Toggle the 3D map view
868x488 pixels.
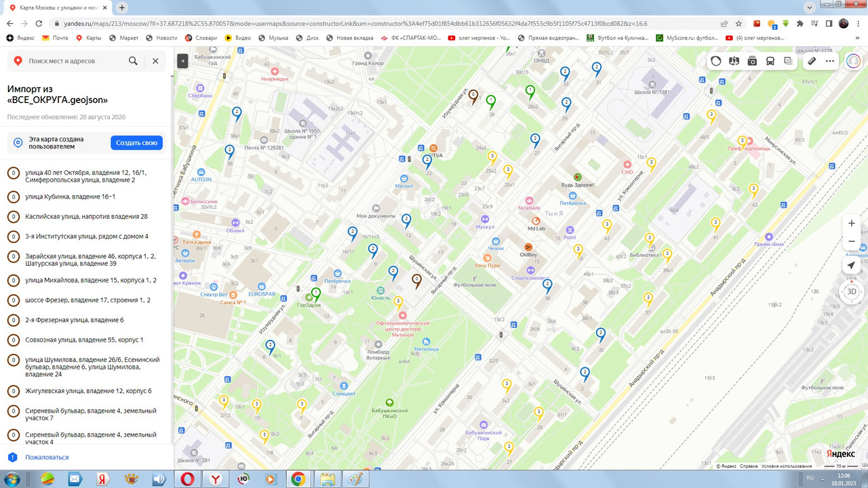852,291
